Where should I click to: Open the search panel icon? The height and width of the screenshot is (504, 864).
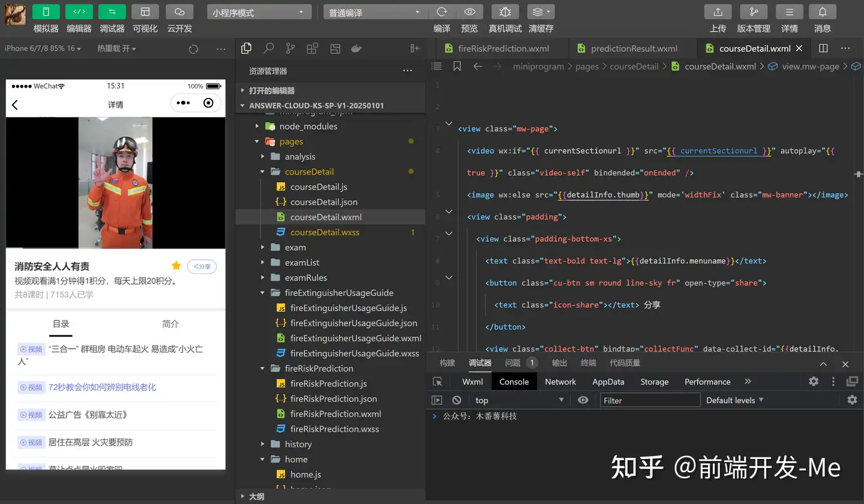pyautogui.click(x=269, y=49)
